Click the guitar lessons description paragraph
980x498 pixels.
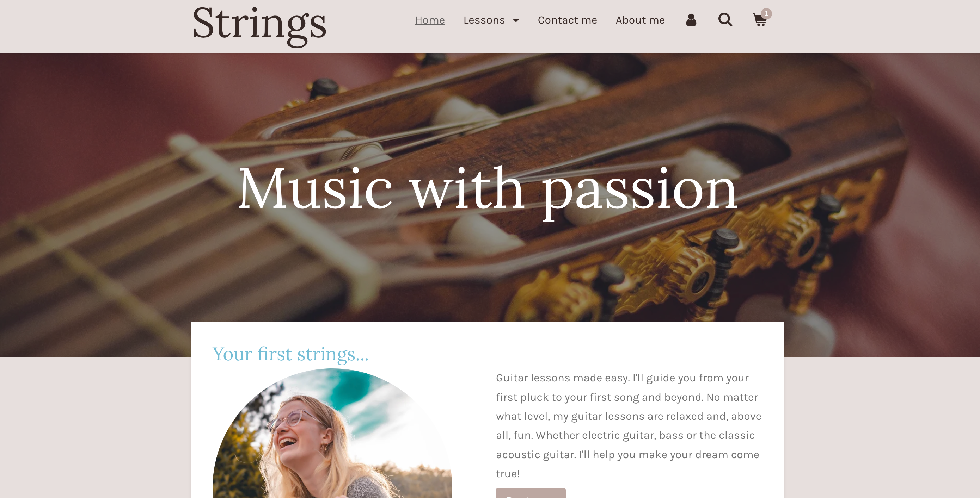pos(629,425)
